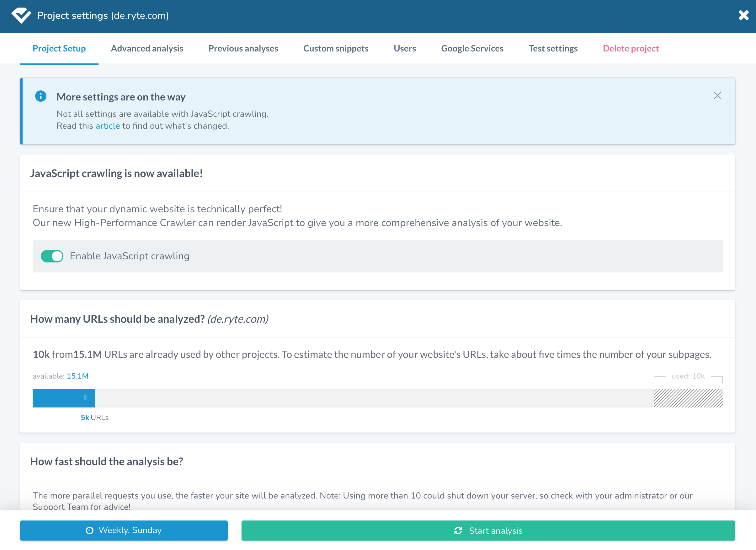The height and width of the screenshot is (550, 756).
Task: Click the hatched used-URLs area of the bar
Action: pyautogui.click(x=688, y=398)
